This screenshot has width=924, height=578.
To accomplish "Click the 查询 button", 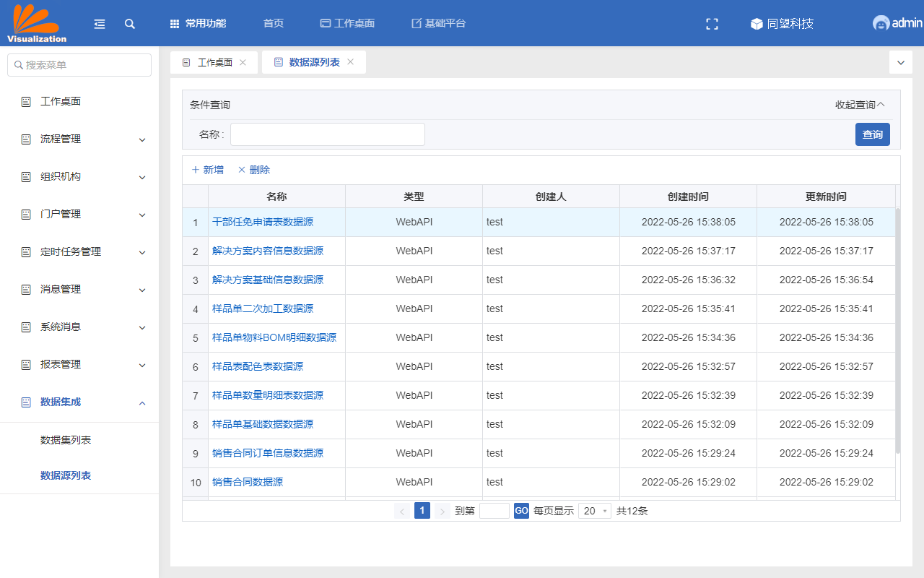I will [872, 134].
